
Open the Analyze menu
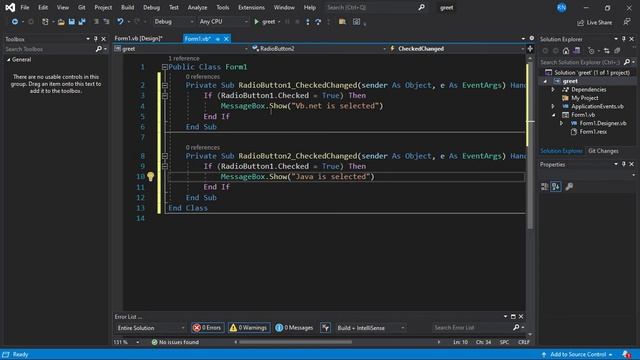click(197, 7)
